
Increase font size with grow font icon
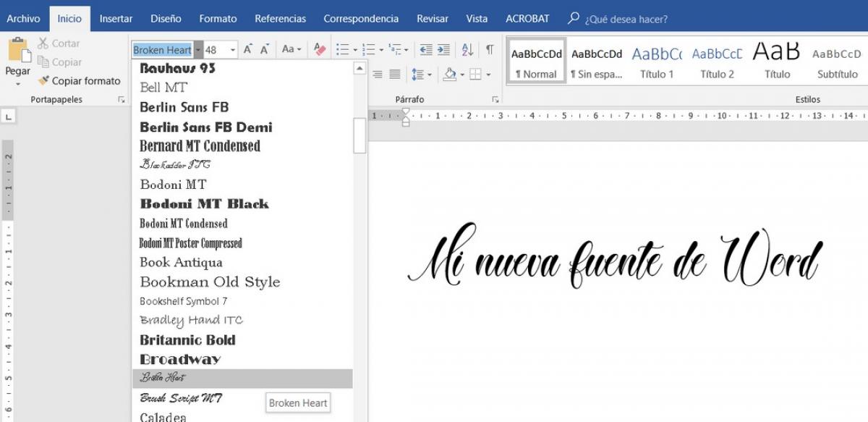pyautogui.click(x=247, y=49)
